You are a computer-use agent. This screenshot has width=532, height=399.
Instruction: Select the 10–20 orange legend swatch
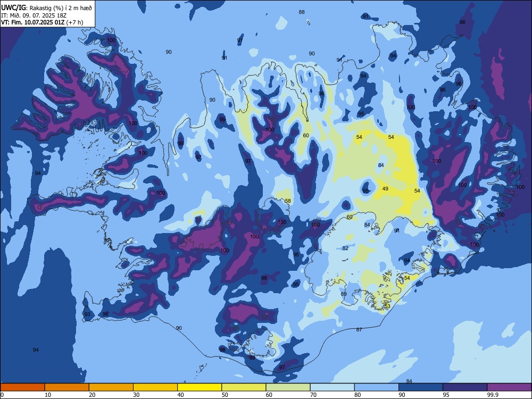(67, 387)
